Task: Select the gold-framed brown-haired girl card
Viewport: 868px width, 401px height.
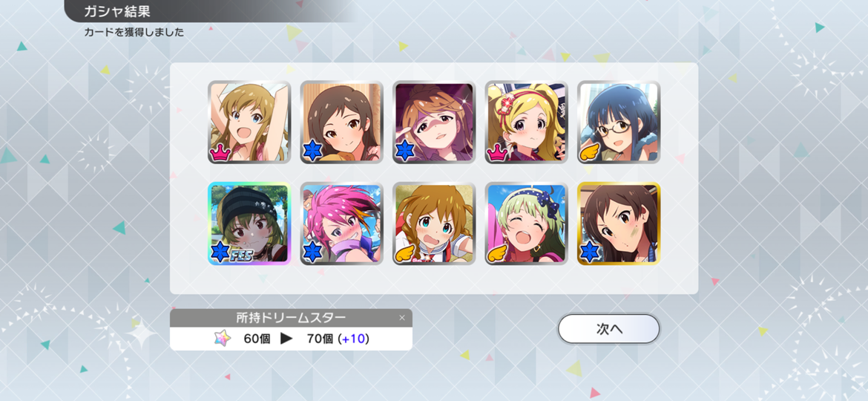Action: coord(619,224)
